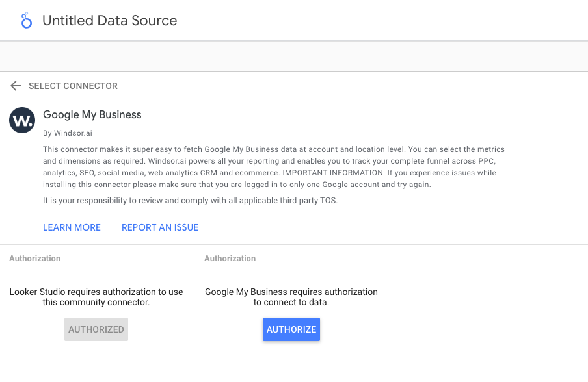Click the third party TOS responsibility notice
This screenshot has width=588, height=382.
[x=190, y=200]
